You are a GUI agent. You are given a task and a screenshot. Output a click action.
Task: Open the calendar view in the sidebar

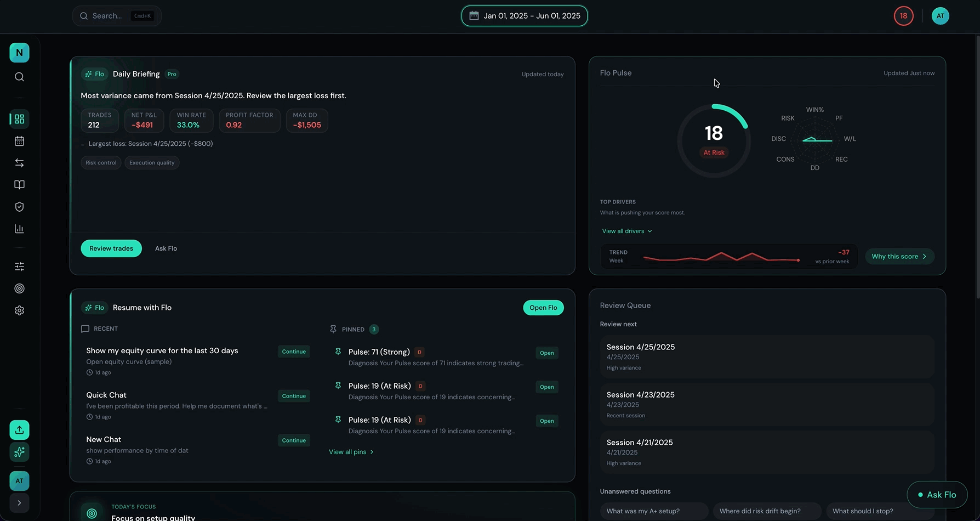pyautogui.click(x=19, y=141)
